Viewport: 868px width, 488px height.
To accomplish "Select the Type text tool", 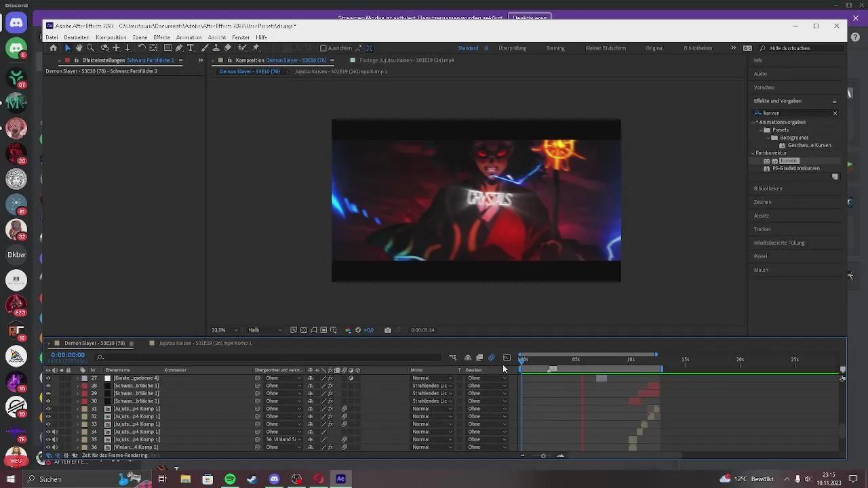I will click(x=191, y=48).
